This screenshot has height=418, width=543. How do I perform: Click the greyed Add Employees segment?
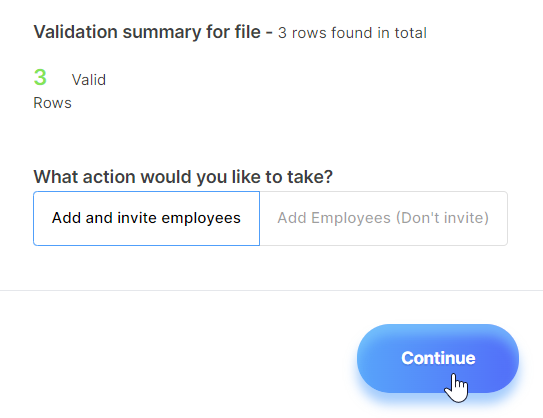(x=384, y=218)
